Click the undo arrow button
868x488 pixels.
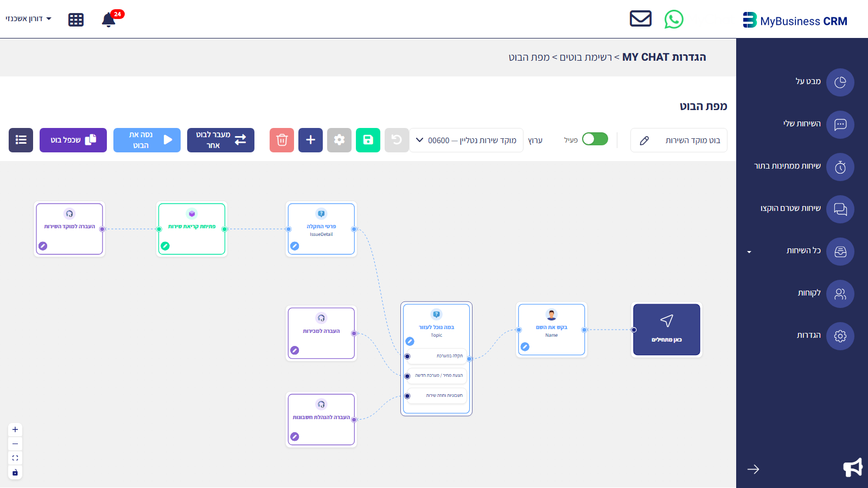pos(397,140)
